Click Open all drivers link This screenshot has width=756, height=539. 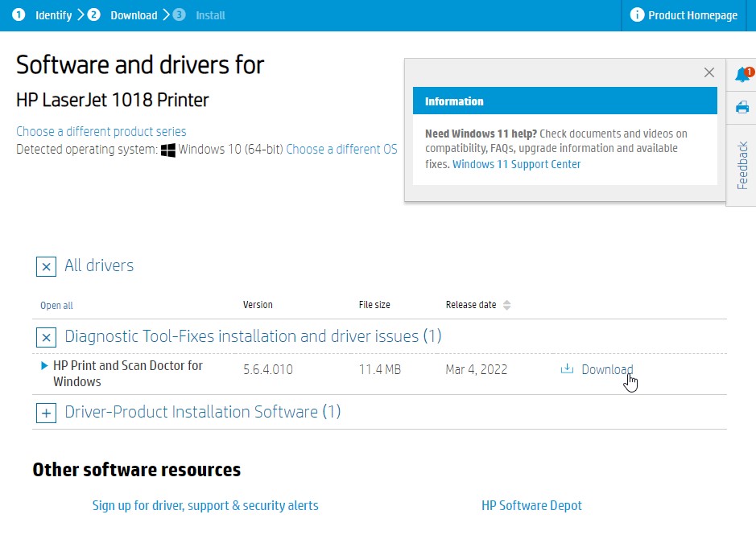56,306
